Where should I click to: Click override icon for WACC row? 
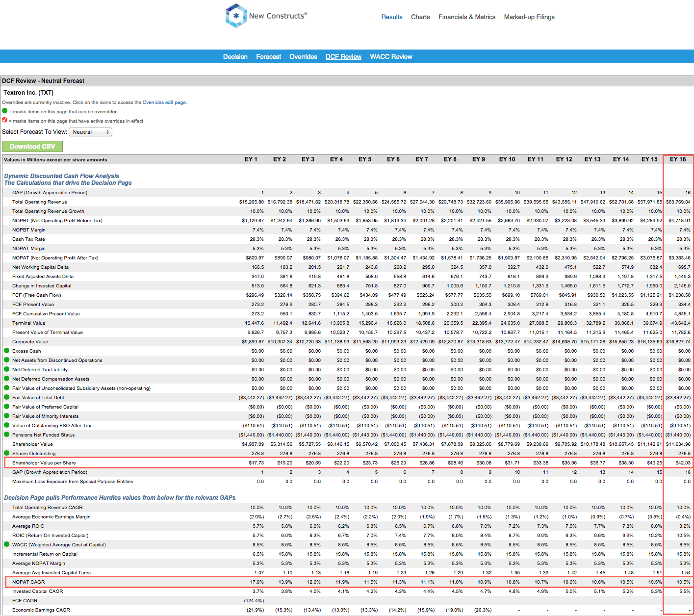tap(7, 544)
